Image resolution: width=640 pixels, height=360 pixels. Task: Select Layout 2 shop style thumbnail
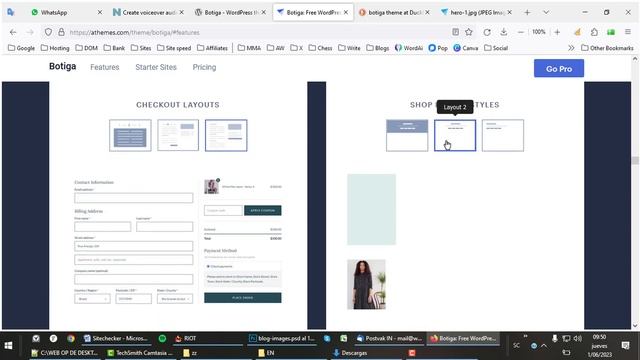455,136
